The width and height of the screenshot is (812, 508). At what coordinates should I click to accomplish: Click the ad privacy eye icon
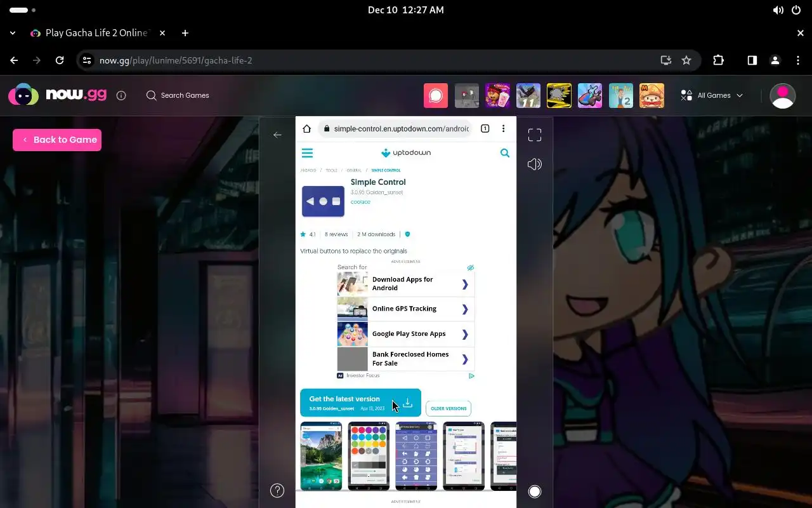470,267
